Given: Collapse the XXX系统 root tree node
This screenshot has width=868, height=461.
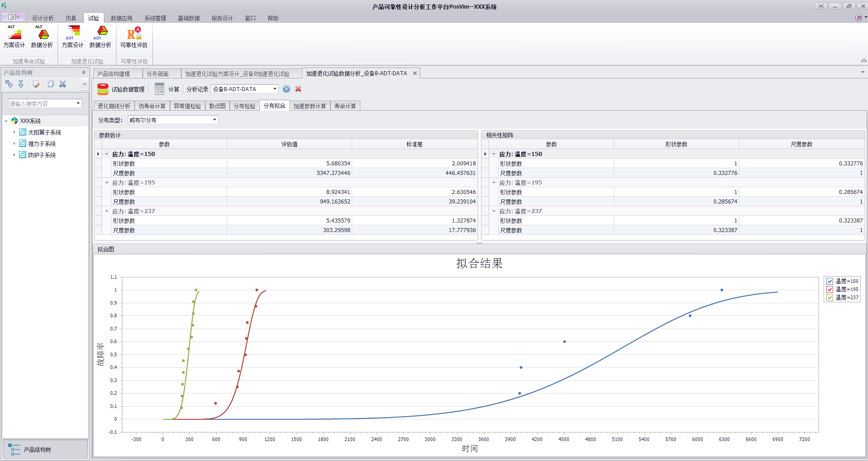Looking at the screenshot, I should (6, 121).
